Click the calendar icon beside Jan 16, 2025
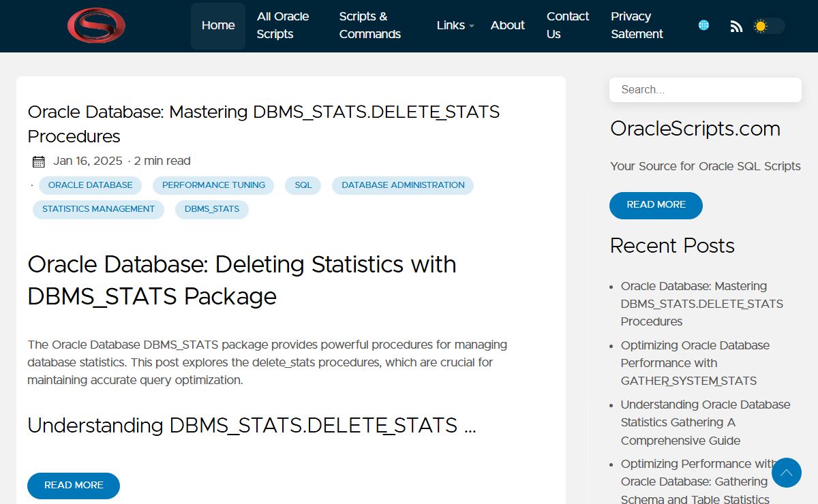818x504 pixels. 39,161
